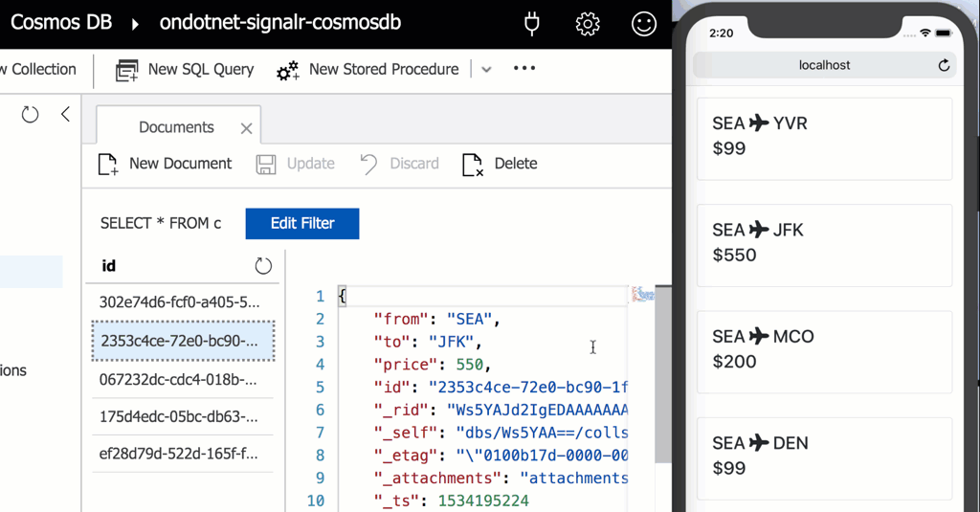Click the JSON editor vertical scrollbar
This screenshot has height=512, width=980.
pos(662,374)
